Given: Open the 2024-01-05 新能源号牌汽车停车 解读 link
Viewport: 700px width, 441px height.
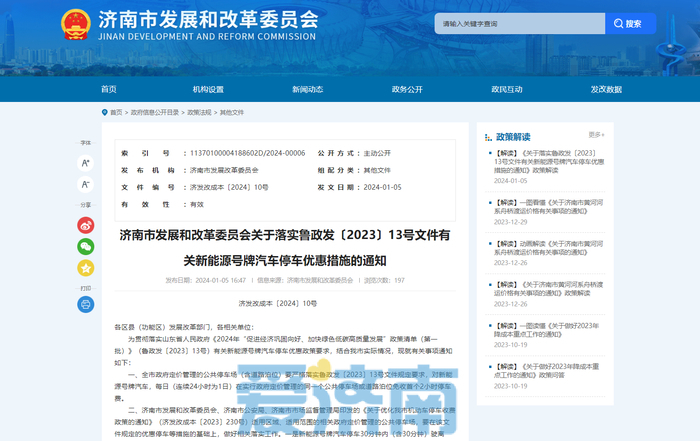Looking at the screenshot, I should coord(549,162).
